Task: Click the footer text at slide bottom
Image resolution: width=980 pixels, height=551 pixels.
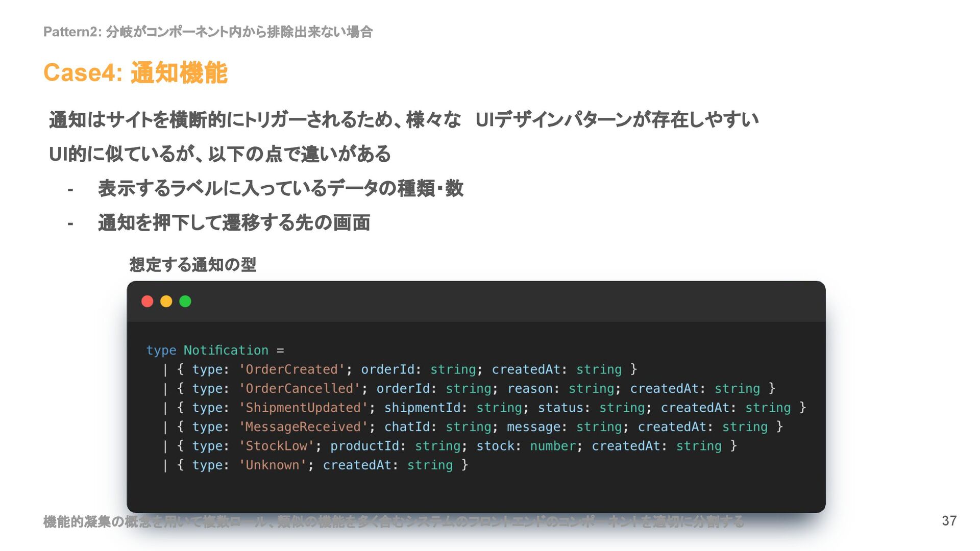Action: tap(393, 521)
